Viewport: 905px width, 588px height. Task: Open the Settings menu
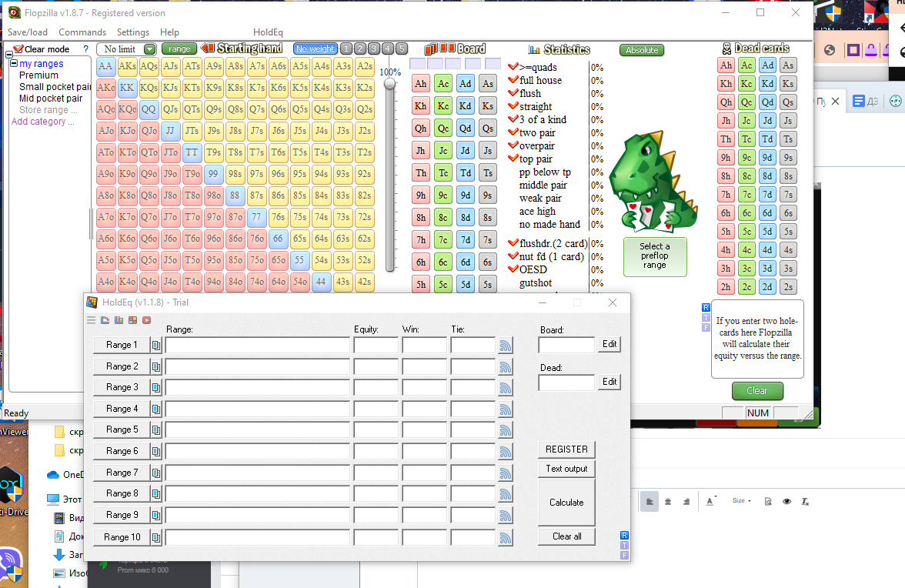(132, 32)
